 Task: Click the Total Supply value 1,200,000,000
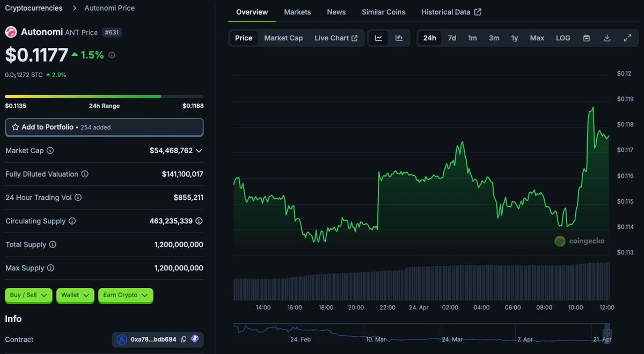click(x=179, y=244)
